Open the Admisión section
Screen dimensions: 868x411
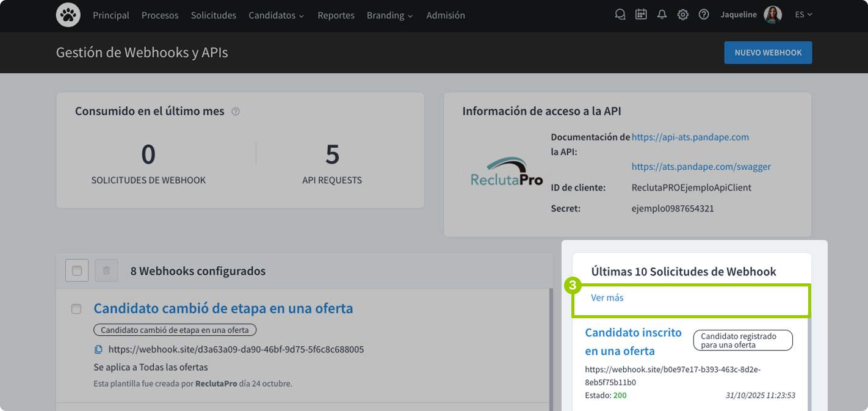click(446, 15)
